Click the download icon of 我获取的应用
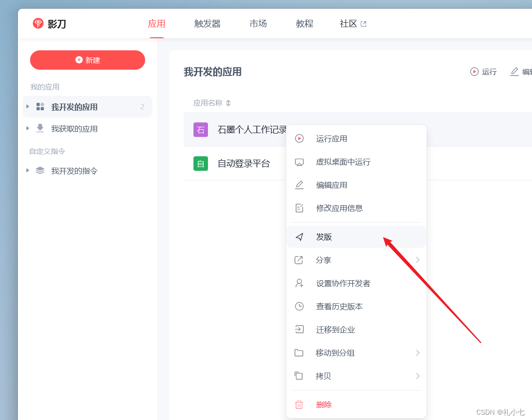This screenshot has height=420, width=532. tap(40, 128)
